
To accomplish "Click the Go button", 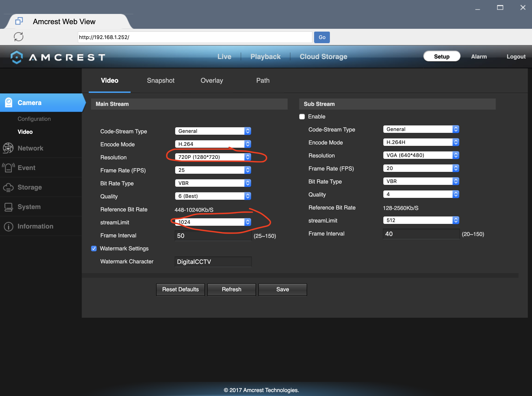I will [322, 37].
